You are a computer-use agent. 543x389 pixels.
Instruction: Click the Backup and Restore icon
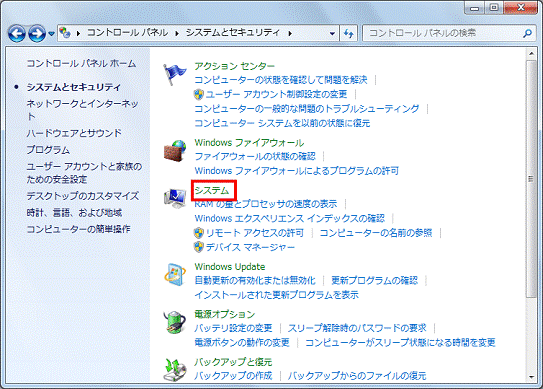174,369
